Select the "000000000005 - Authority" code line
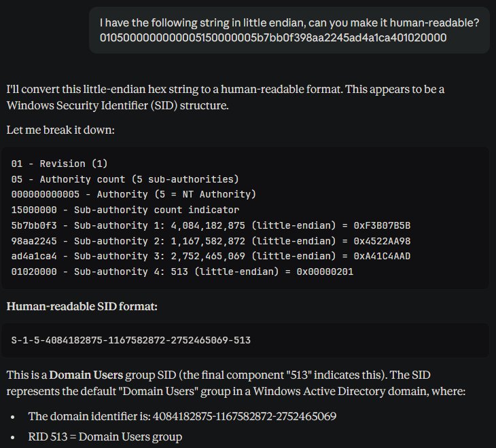 point(133,195)
